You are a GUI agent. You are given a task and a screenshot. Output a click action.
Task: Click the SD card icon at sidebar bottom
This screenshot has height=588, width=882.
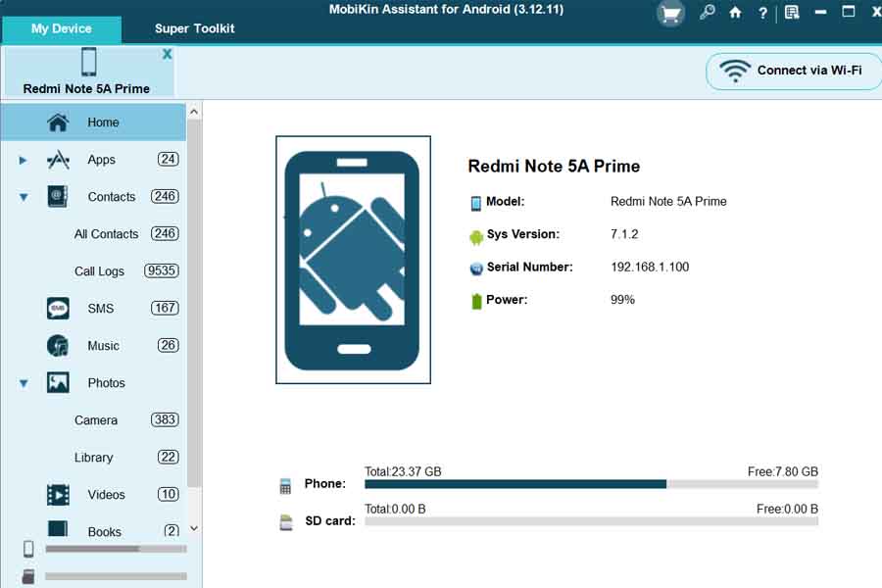click(28, 576)
